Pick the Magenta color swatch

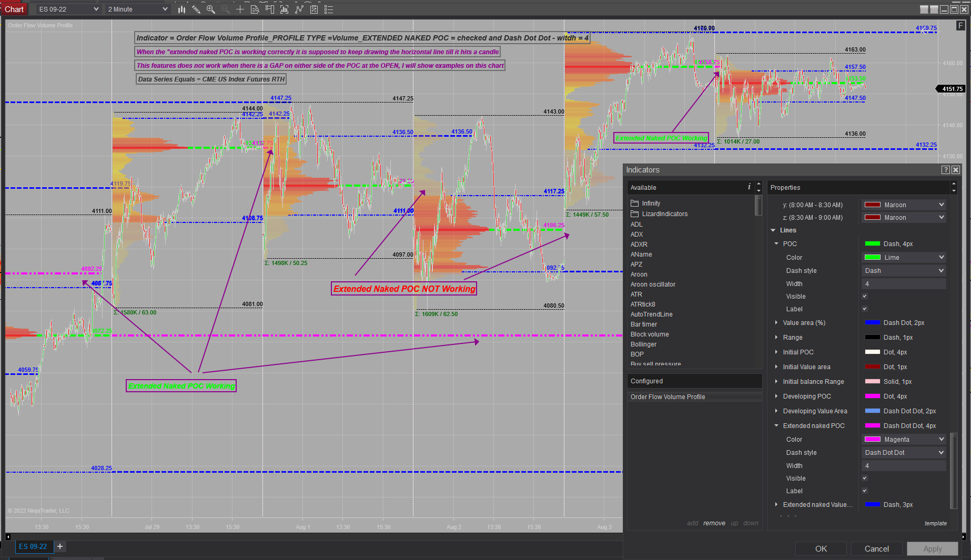pyautogui.click(x=873, y=439)
